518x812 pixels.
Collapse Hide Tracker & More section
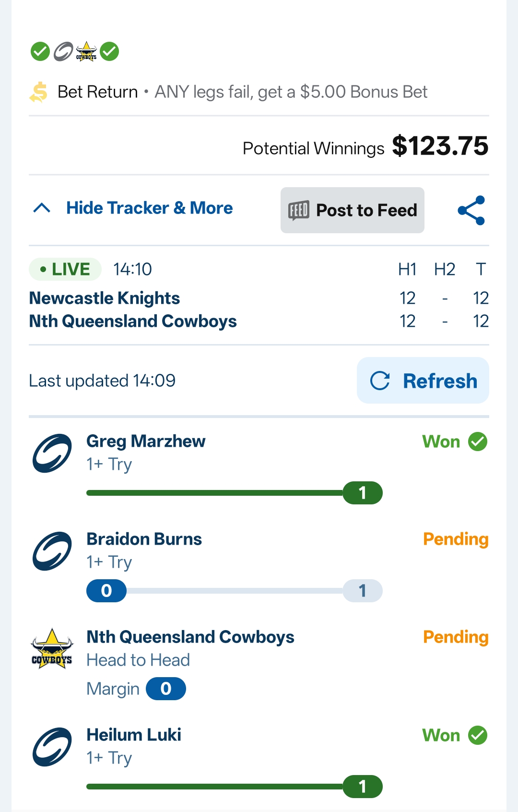pos(149,208)
